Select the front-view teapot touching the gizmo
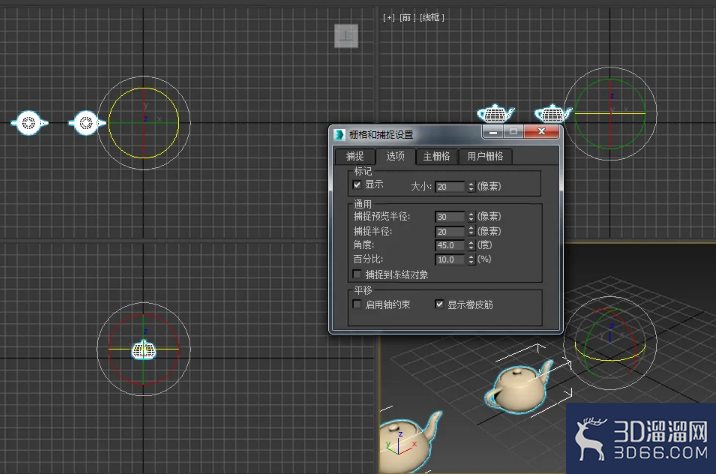The image size is (716, 474). (x=553, y=113)
